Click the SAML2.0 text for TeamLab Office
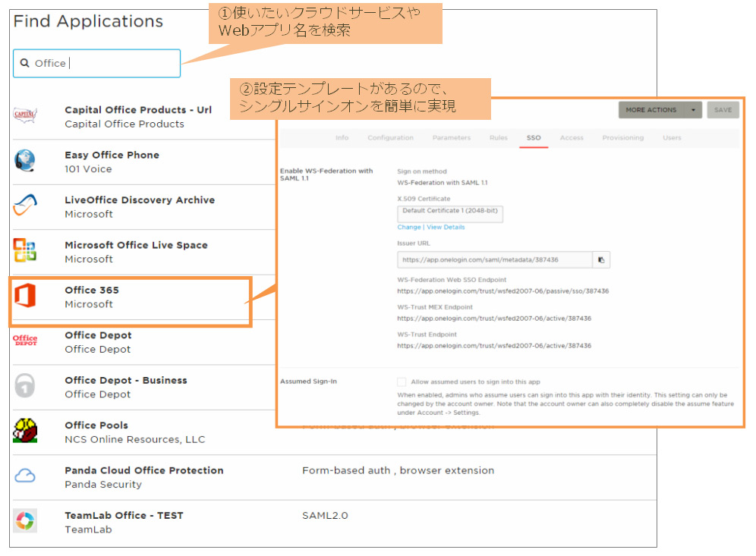 (325, 516)
